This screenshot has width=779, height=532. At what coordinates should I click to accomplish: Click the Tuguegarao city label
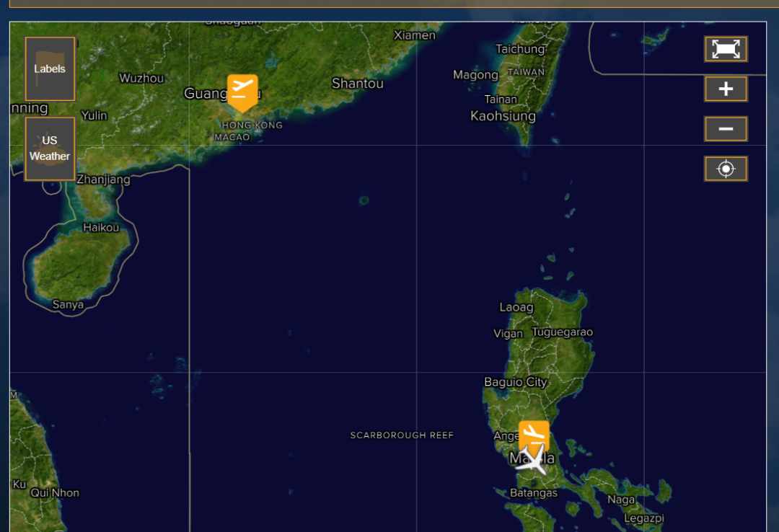563,332
